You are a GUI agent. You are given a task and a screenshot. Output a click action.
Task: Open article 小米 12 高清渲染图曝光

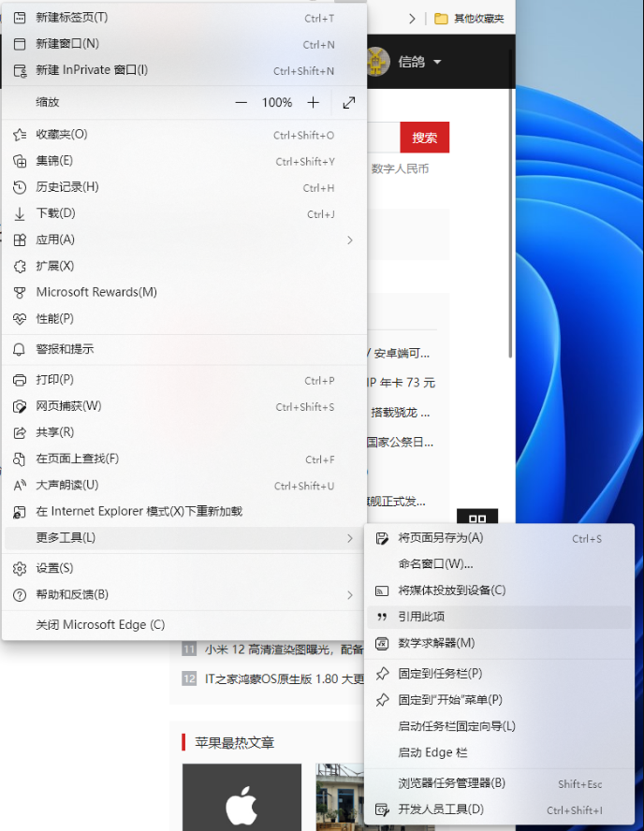pos(284,649)
